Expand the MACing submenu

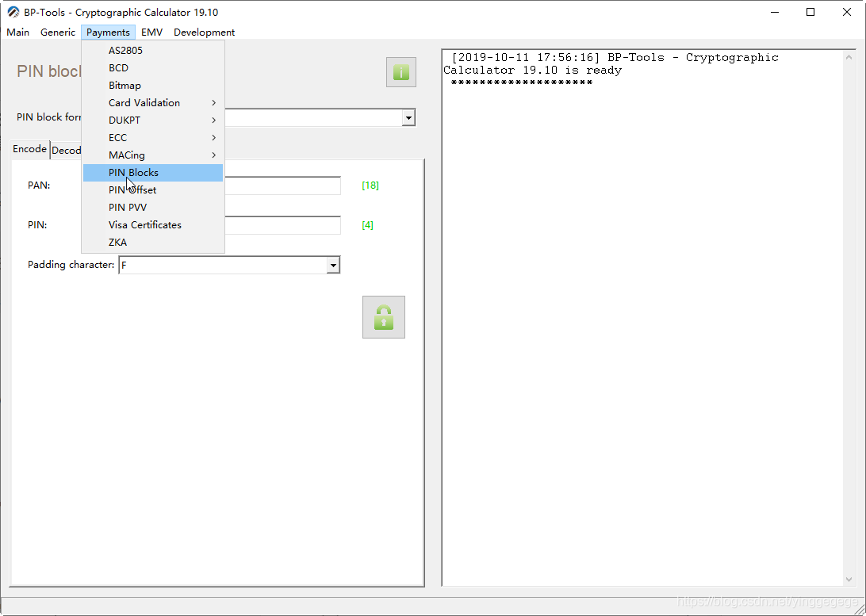coord(153,155)
